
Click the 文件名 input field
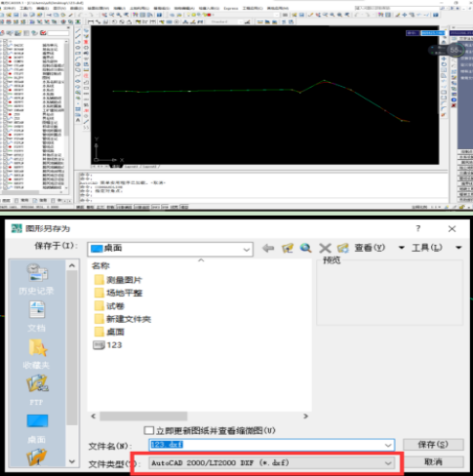click(266, 445)
